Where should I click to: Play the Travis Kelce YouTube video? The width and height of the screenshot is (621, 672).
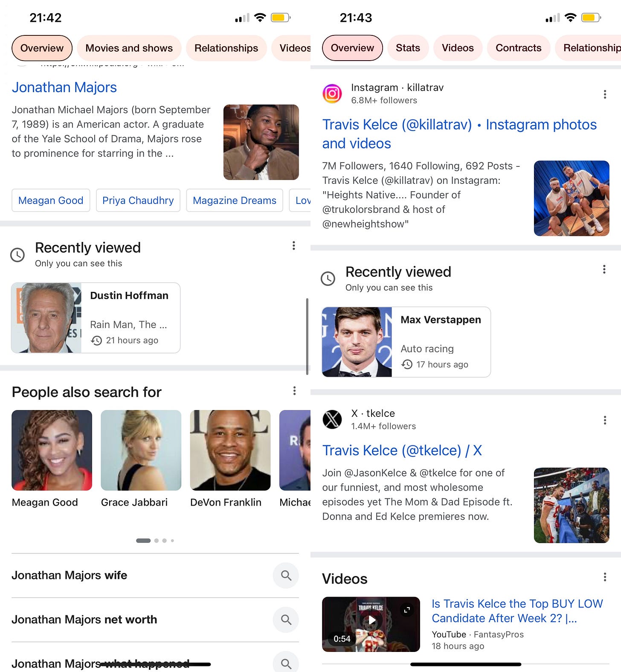[371, 620]
